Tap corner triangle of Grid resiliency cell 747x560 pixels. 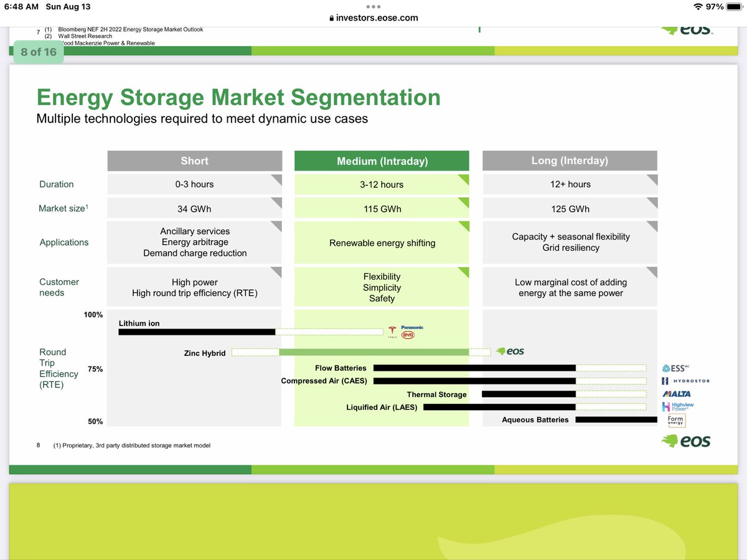coord(653,225)
